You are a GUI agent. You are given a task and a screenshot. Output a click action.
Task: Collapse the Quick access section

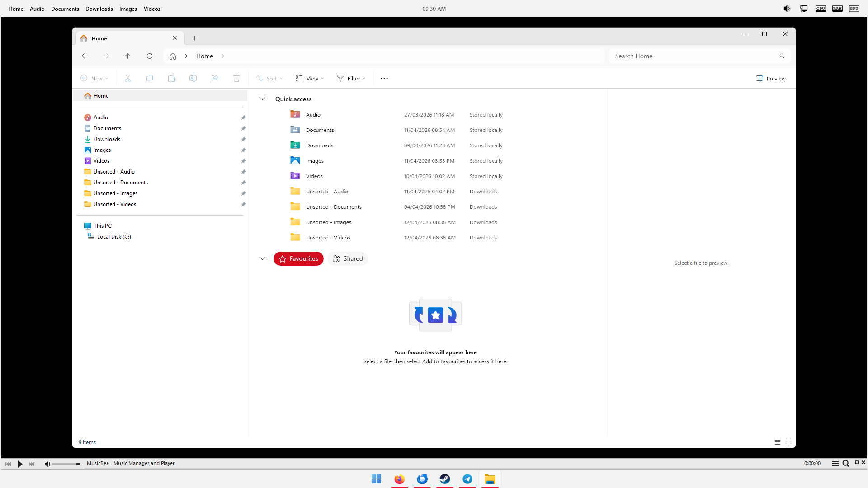(x=263, y=99)
